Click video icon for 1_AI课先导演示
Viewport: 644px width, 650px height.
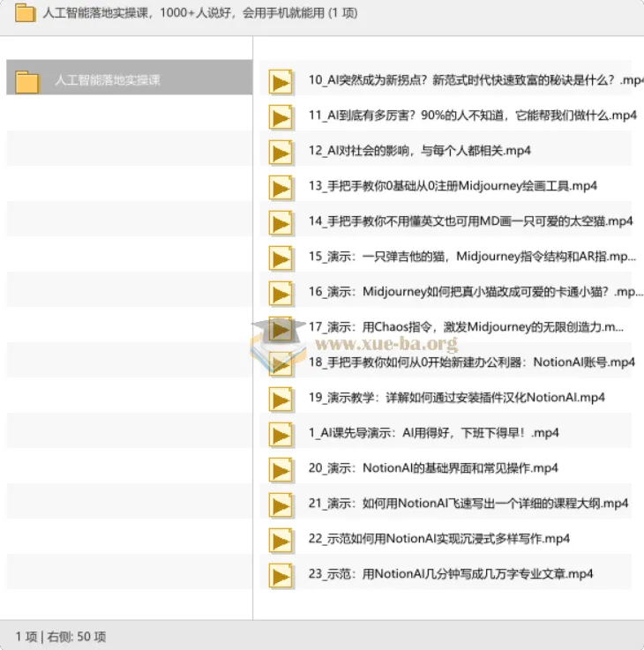281,434
